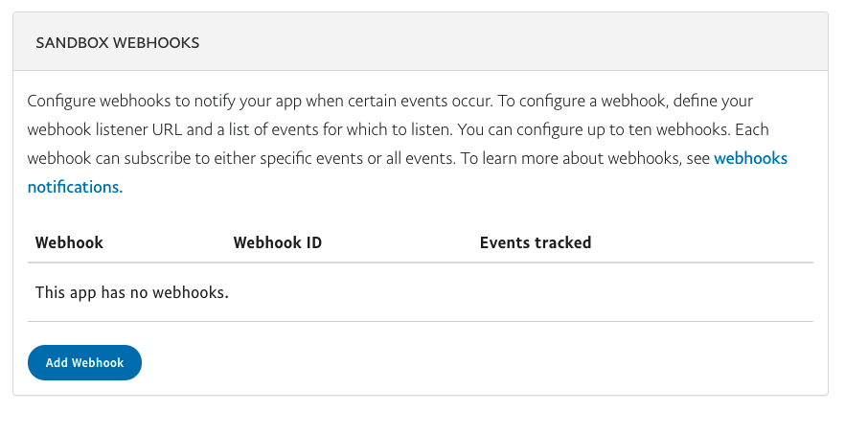
Task: Select the Webhook ID column header
Action: click(x=277, y=242)
